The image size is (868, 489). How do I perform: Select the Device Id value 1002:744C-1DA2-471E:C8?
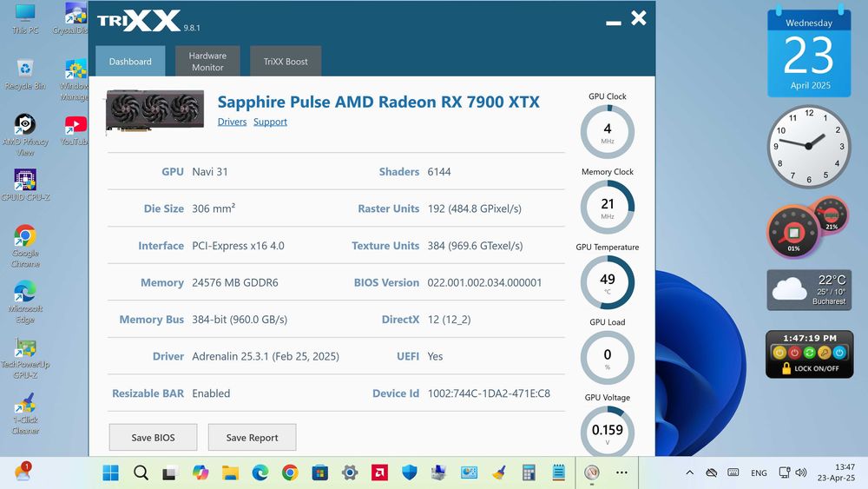click(489, 393)
